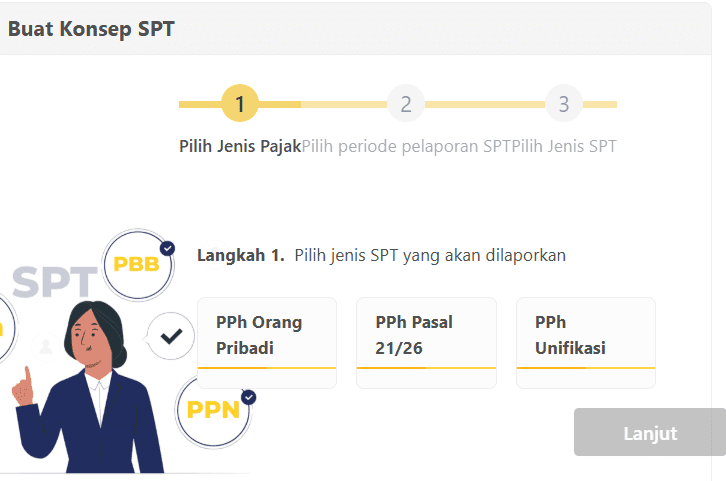Go to step 3 circle
726x481 pixels.
[x=564, y=103]
